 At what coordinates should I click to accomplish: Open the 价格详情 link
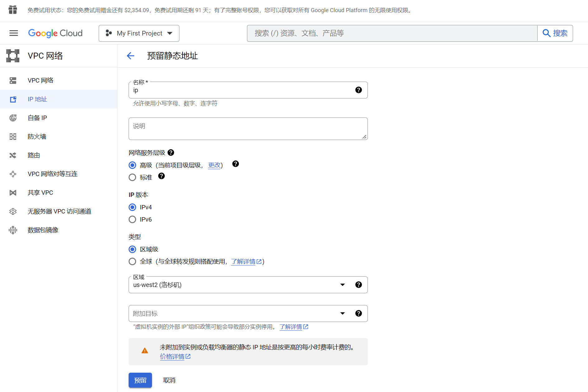(x=172, y=356)
